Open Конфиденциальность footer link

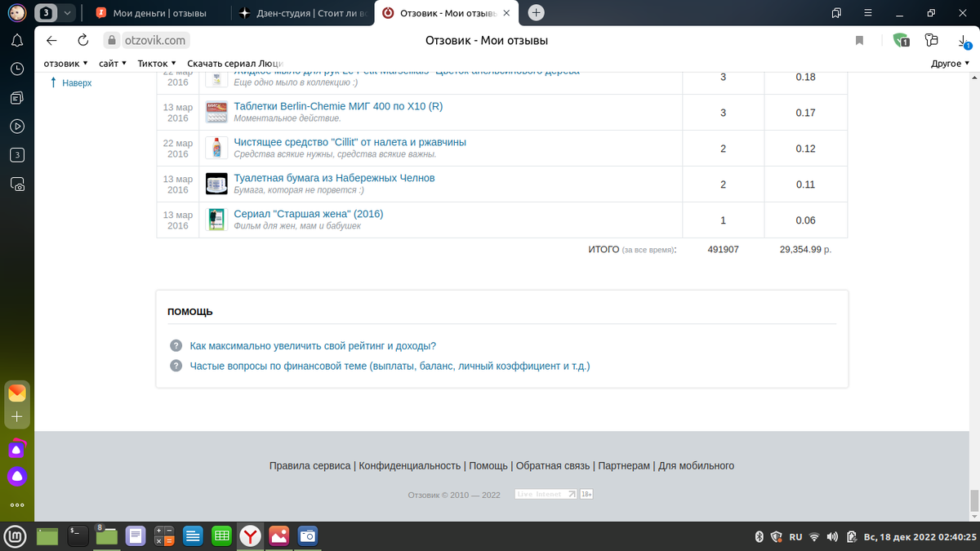[x=410, y=466]
